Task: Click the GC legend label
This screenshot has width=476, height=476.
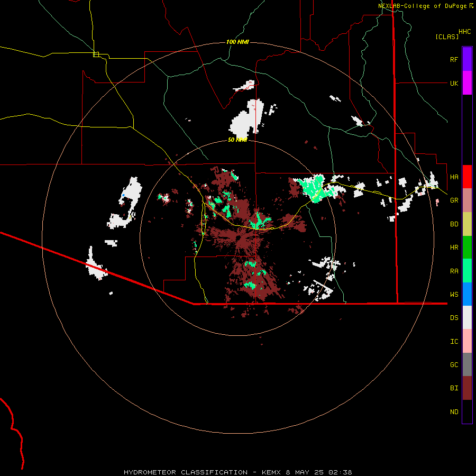Action: coord(454,365)
